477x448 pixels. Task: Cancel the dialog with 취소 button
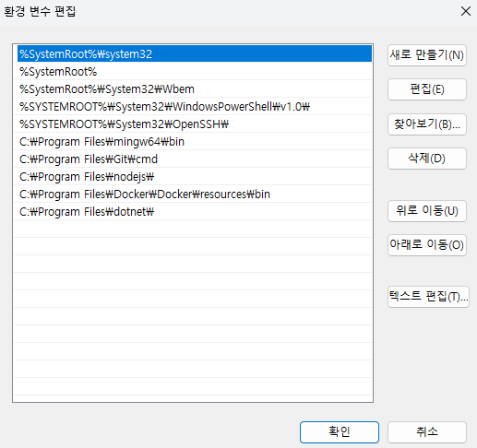point(427,432)
